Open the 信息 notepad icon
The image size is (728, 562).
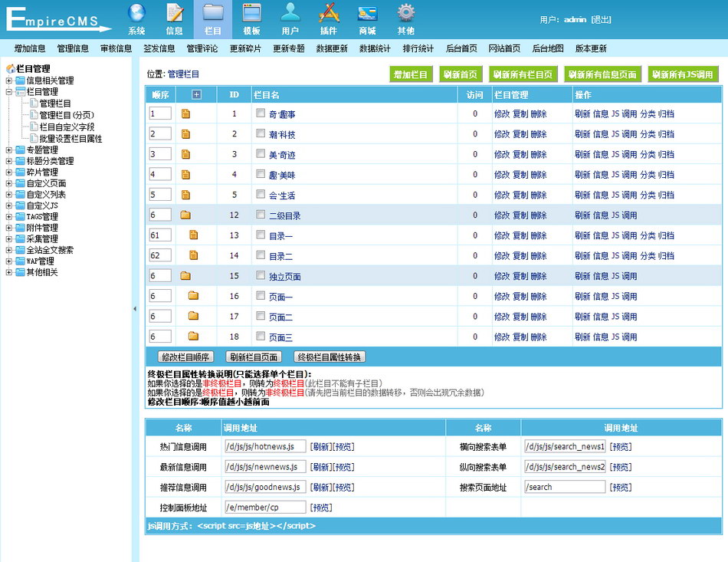coord(175,13)
